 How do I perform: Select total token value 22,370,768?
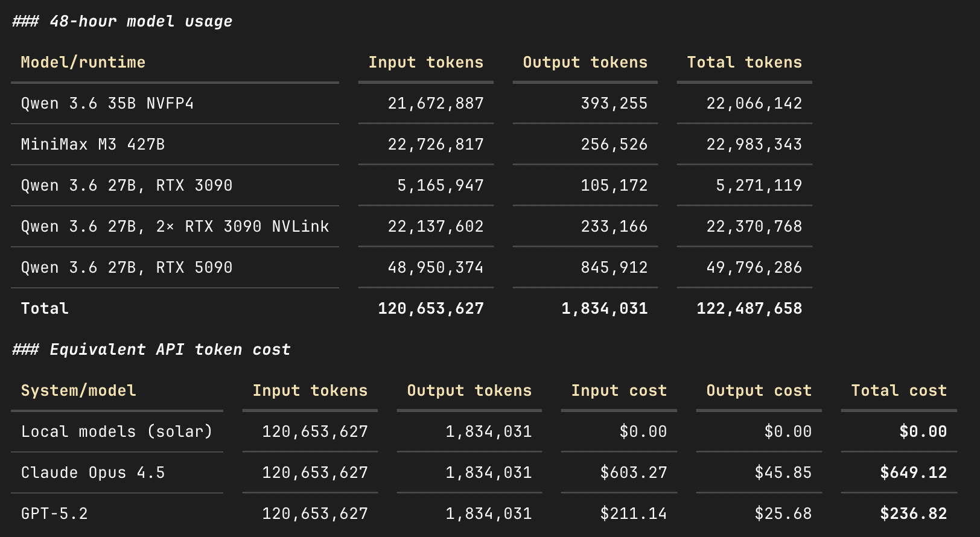pos(754,226)
